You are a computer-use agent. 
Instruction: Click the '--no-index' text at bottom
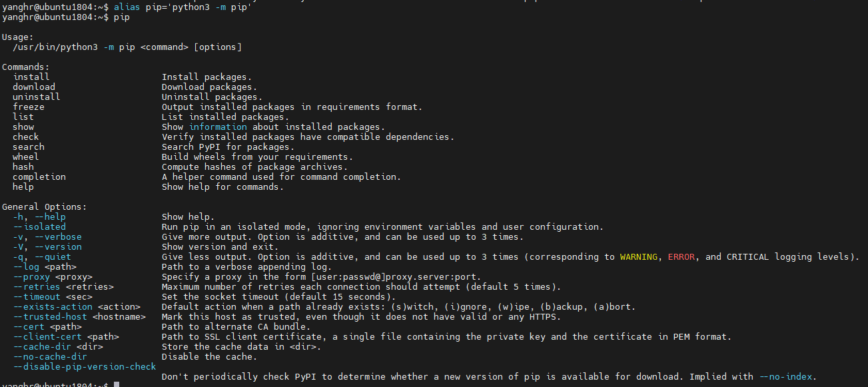(786, 376)
